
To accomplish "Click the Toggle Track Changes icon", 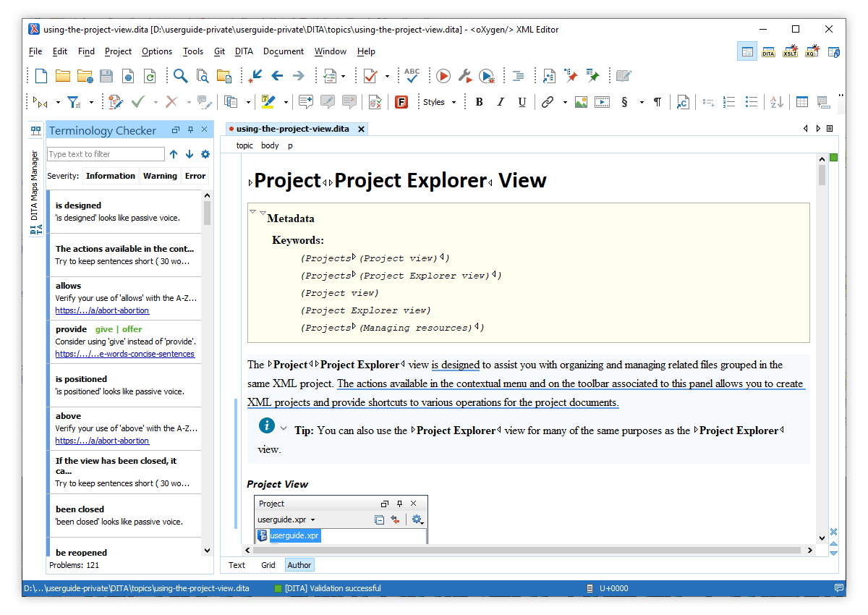I will (x=116, y=102).
